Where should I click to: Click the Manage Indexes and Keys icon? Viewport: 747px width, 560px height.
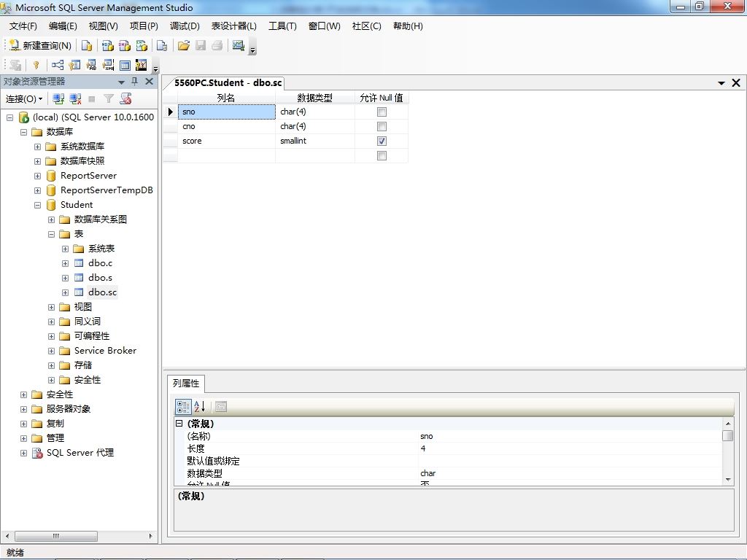(74, 65)
